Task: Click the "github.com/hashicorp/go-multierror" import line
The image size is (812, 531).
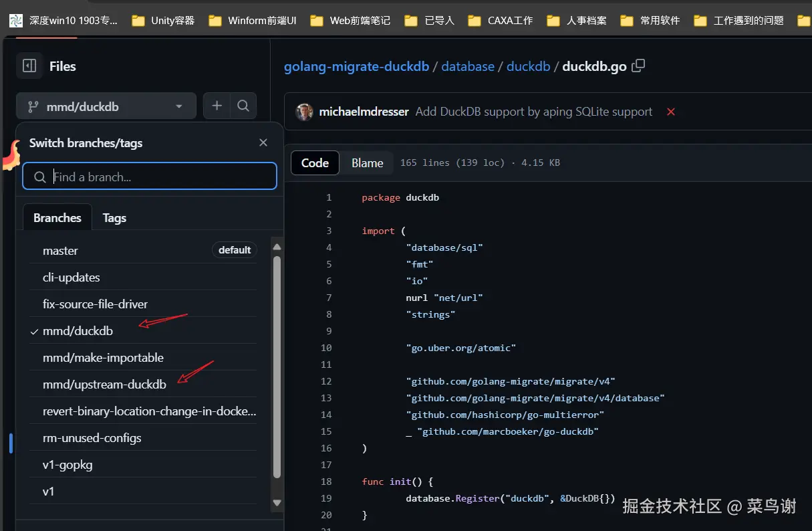Action: [x=505, y=415]
